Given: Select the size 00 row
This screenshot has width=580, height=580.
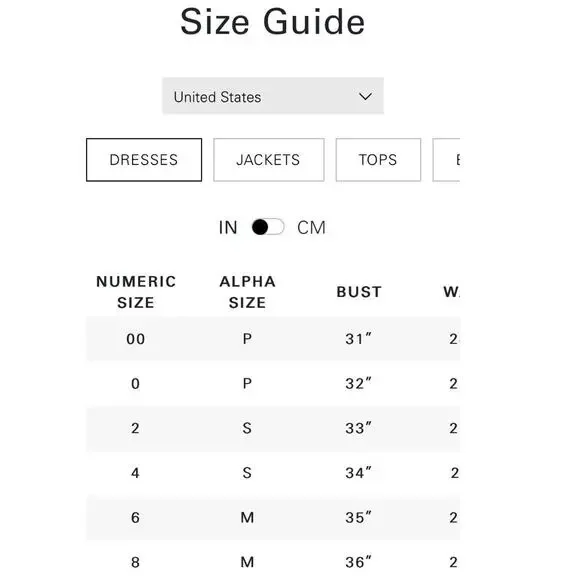Looking at the screenshot, I should point(273,339).
